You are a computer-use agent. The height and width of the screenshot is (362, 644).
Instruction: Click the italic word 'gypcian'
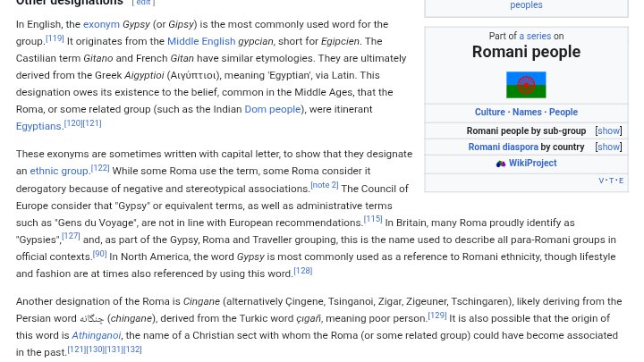click(x=256, y=41)
